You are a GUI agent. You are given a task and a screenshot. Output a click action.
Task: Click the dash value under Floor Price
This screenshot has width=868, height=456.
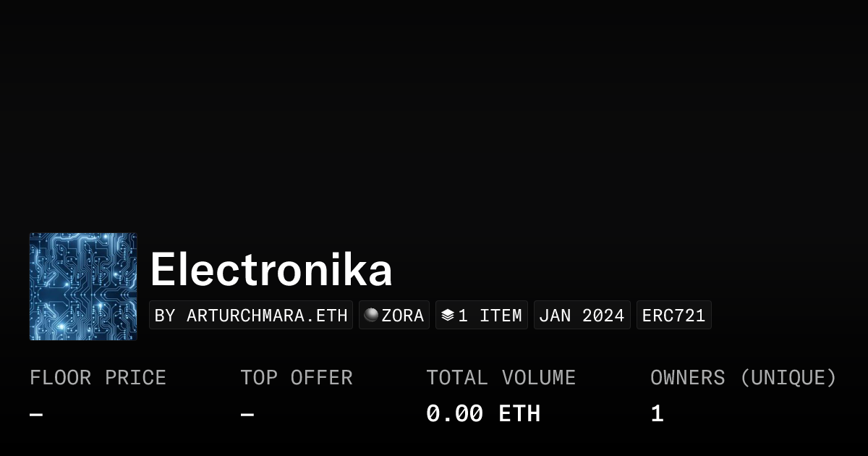[36, 415]
